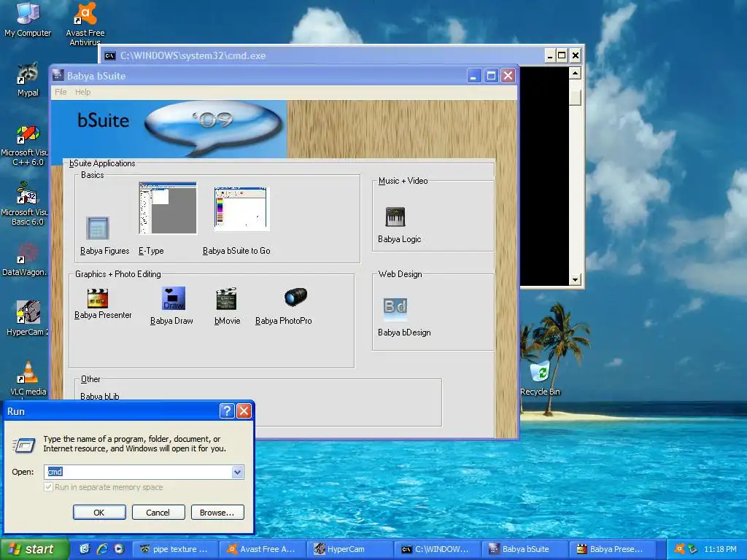Switch to Babya Prese... taskbar button
Viewport: 747px width, 560px height.
pyautogui.click(x=612, y=549)
